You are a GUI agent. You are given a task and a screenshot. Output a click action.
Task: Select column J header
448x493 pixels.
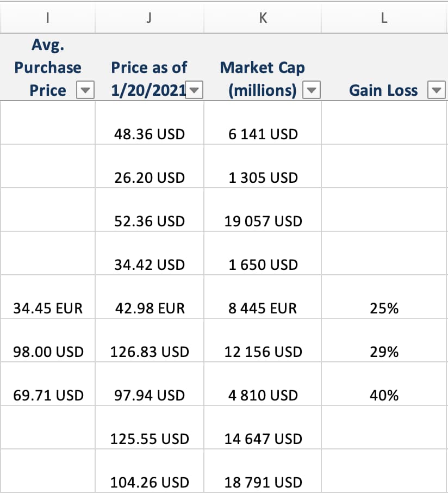point(150,18)
